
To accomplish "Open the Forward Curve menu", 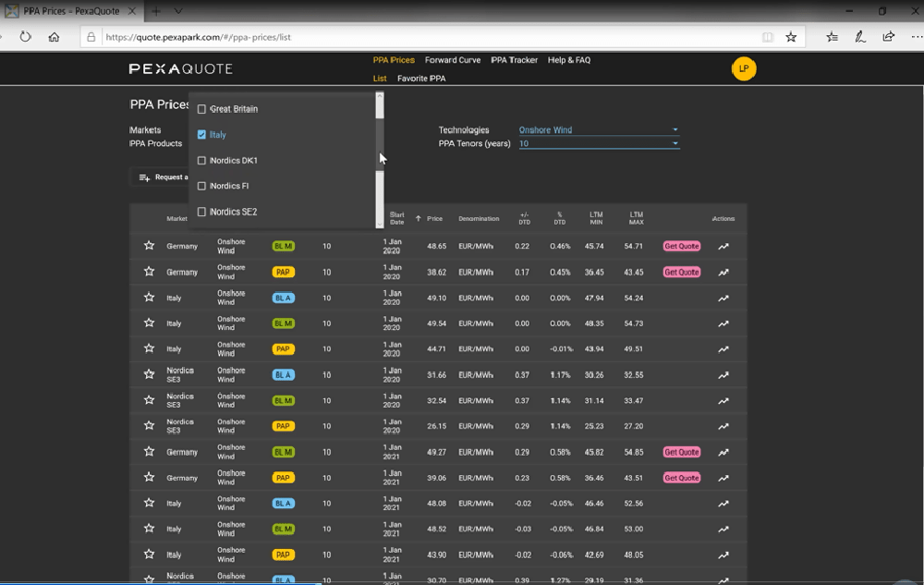I will (x=453, y=60).
